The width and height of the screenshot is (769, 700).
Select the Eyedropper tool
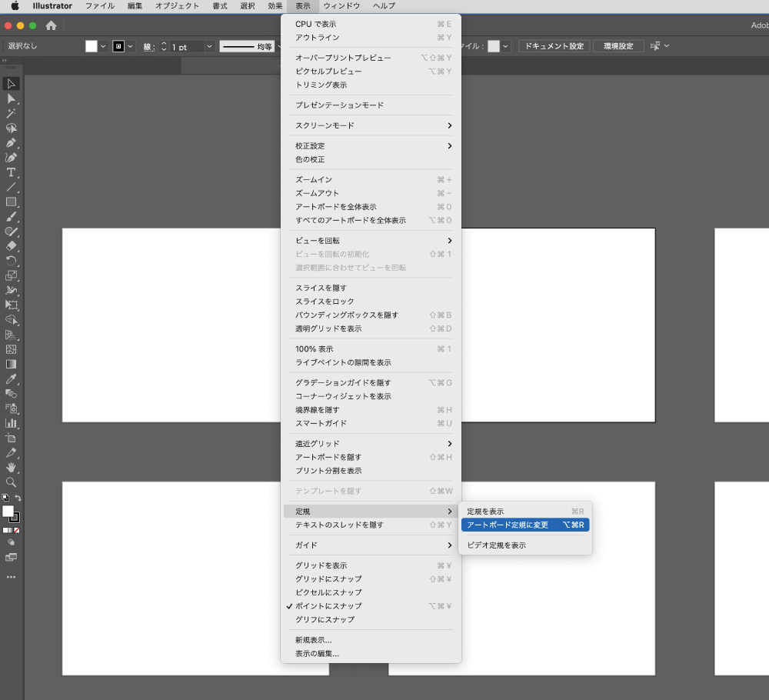12,379
